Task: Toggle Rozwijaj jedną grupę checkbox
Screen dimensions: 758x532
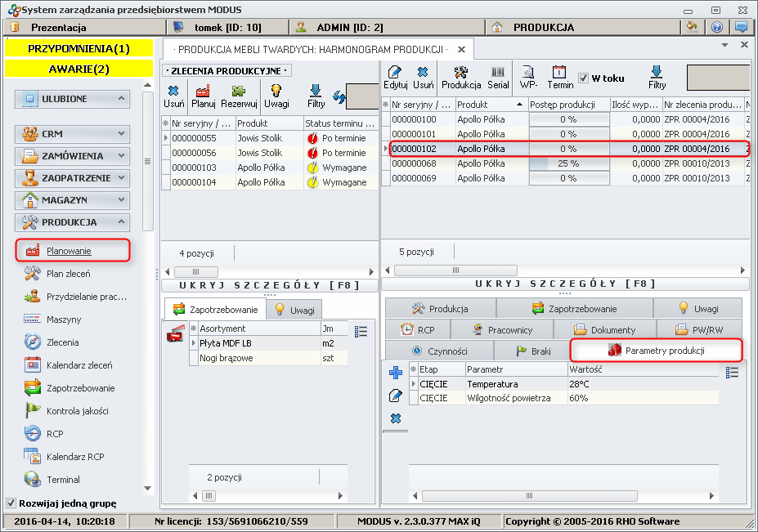Action: coord(11,503)
